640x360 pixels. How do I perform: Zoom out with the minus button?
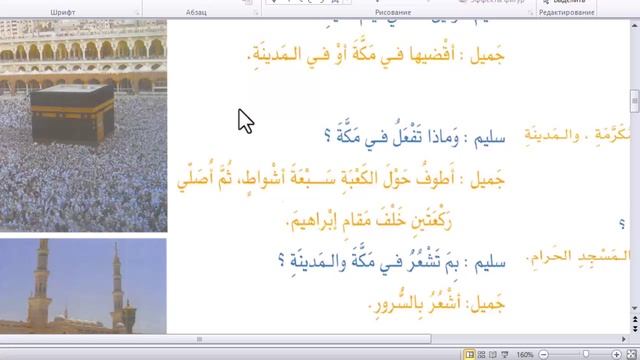click(543, 355)
